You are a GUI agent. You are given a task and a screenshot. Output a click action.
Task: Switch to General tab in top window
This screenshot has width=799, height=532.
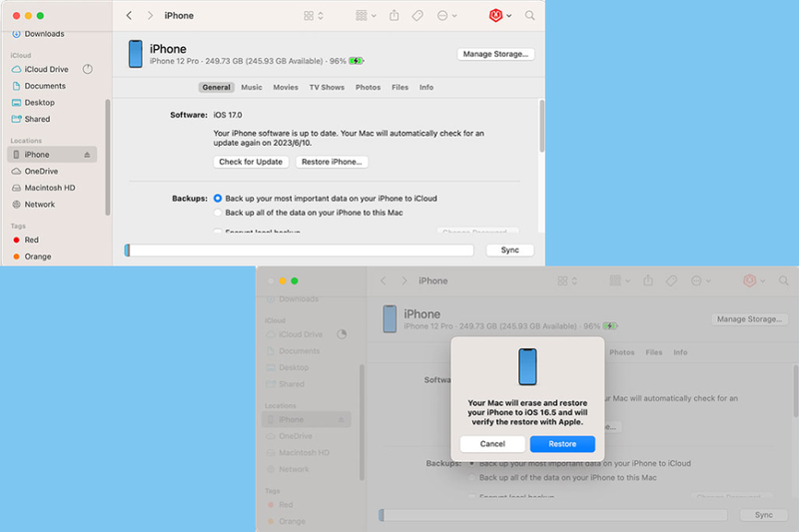coord(216,87)
